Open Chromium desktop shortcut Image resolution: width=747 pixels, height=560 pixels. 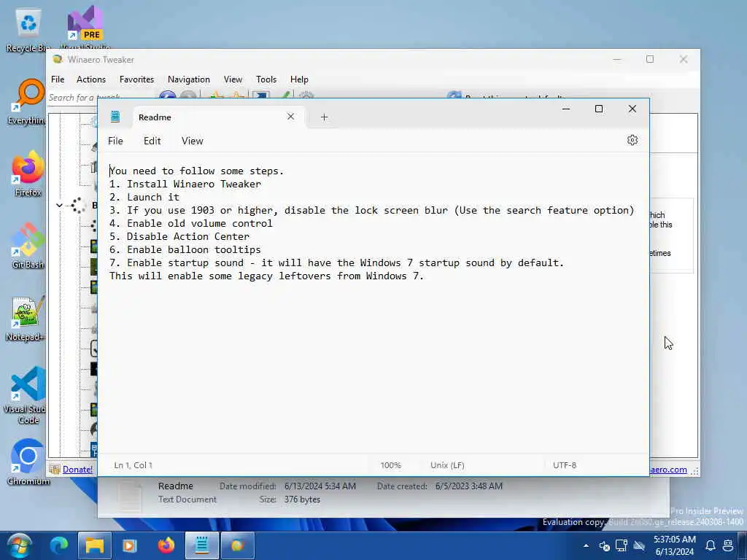[x=28, y=462]
